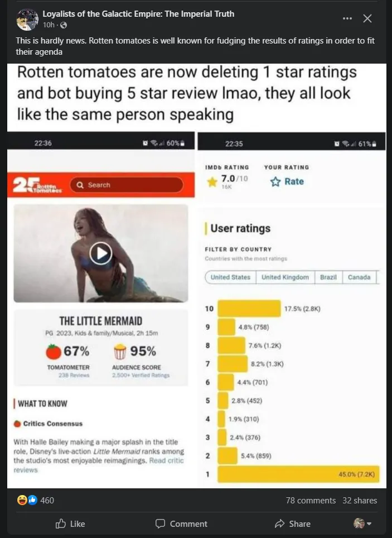Click the 10h post timestamp
Viewport: 392px width, 538px height.
[49, 25]
